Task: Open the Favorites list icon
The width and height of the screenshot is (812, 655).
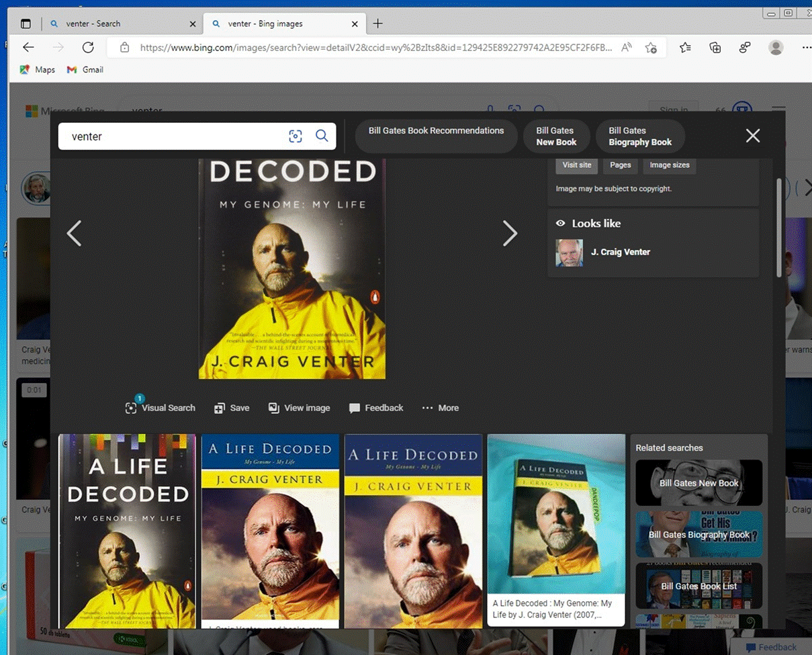Action: click(685, 47)
